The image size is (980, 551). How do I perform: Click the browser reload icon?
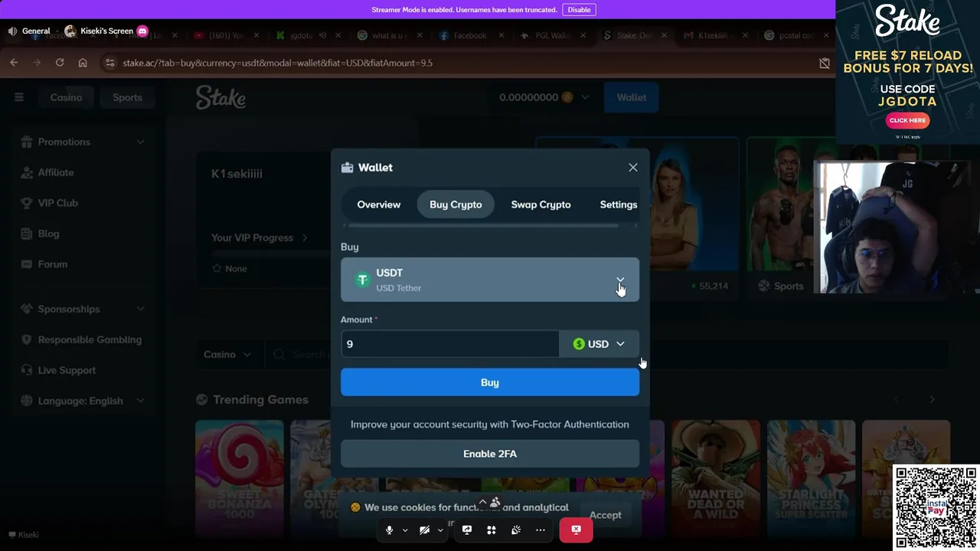click(60, 63)
